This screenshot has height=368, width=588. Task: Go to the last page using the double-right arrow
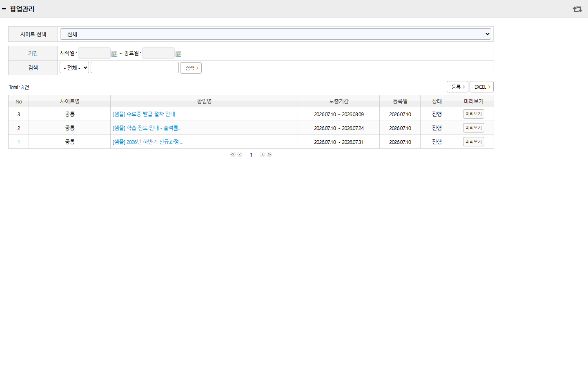[x=269, y=155]
